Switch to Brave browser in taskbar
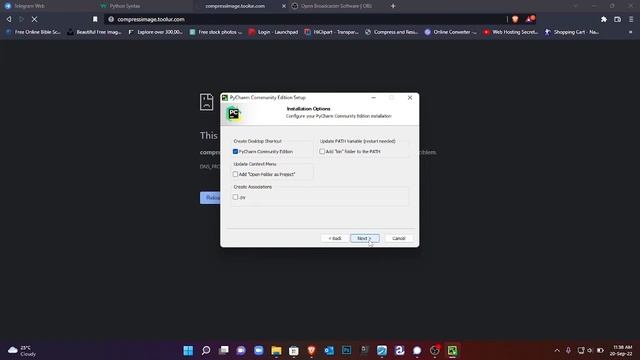This screenshot has height=360, width=640. [311, 350]
